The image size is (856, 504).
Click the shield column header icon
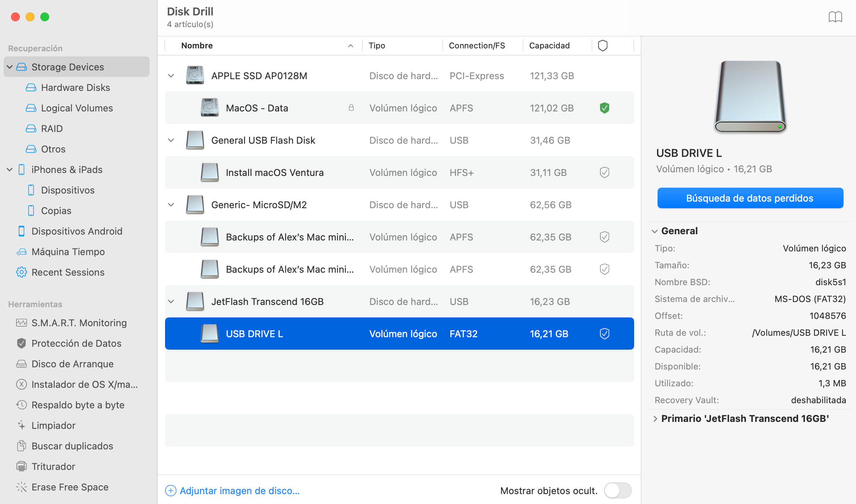point(603,45)
